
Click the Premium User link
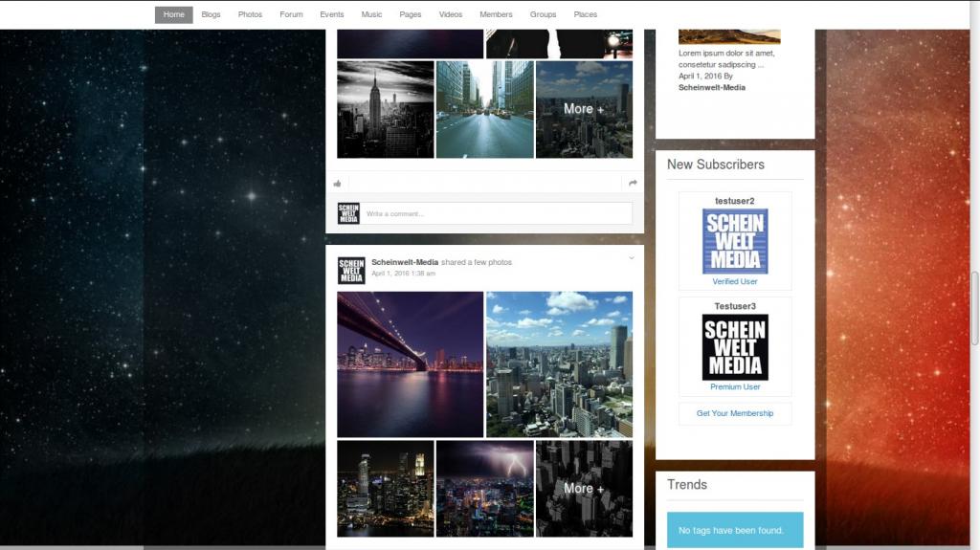tap(735, 387)
